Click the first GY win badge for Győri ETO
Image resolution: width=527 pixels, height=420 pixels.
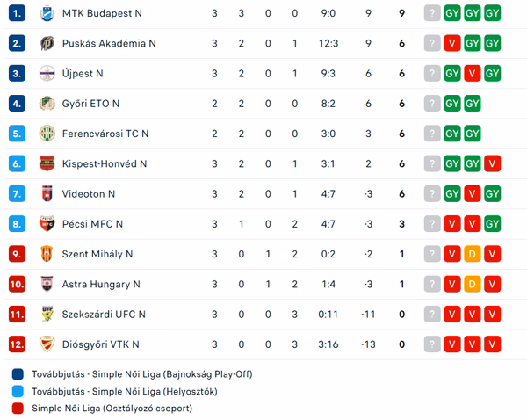[452, 104]
